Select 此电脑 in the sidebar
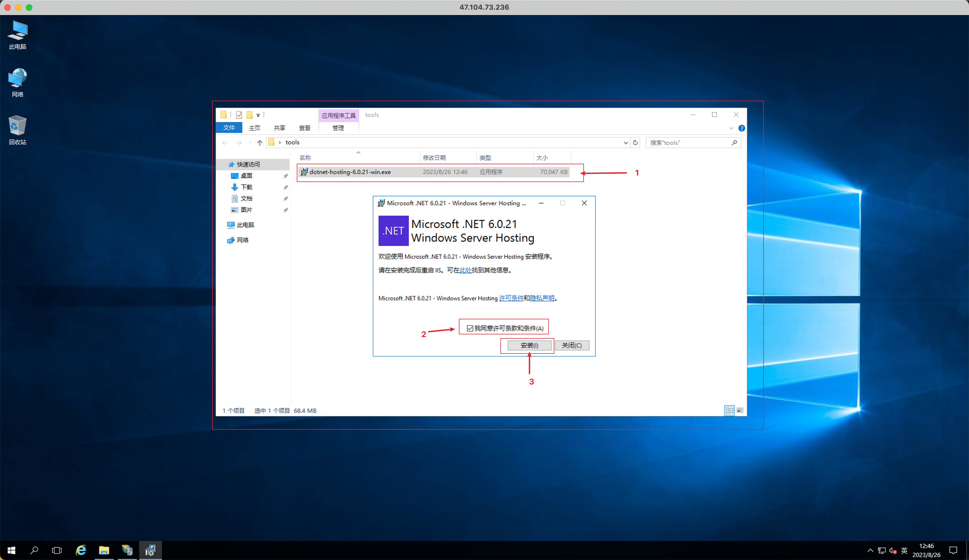Screen dimensions: 969x560 (x=246, y=225)
